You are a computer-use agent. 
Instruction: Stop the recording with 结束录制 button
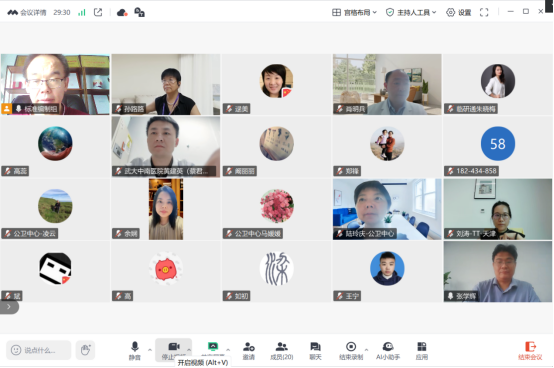(351, 350)
